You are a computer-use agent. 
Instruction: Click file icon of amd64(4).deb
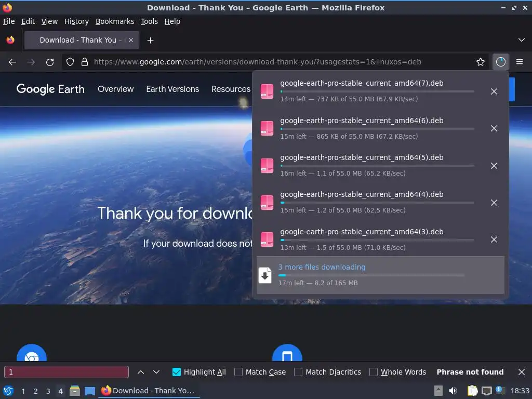click(267, 203)
